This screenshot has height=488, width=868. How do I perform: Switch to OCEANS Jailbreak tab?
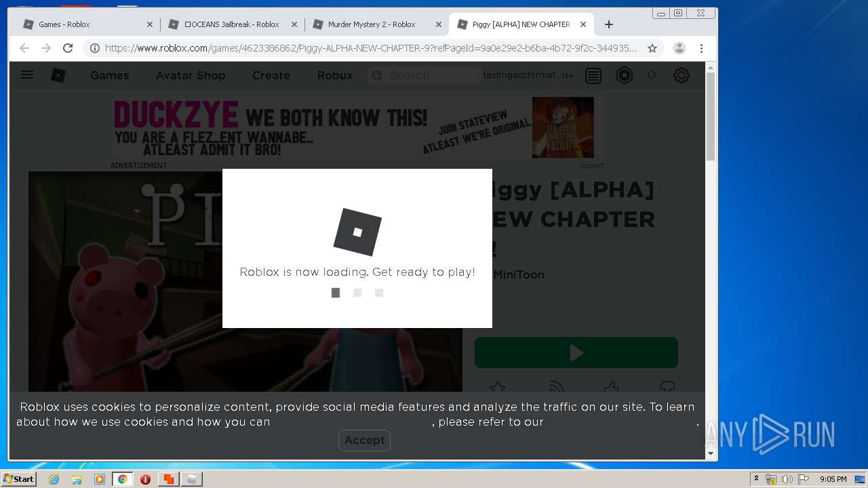point(233,24)
